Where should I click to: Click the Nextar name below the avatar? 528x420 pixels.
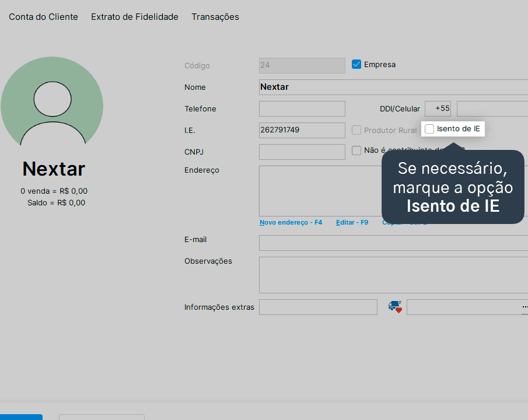[54, 169]
